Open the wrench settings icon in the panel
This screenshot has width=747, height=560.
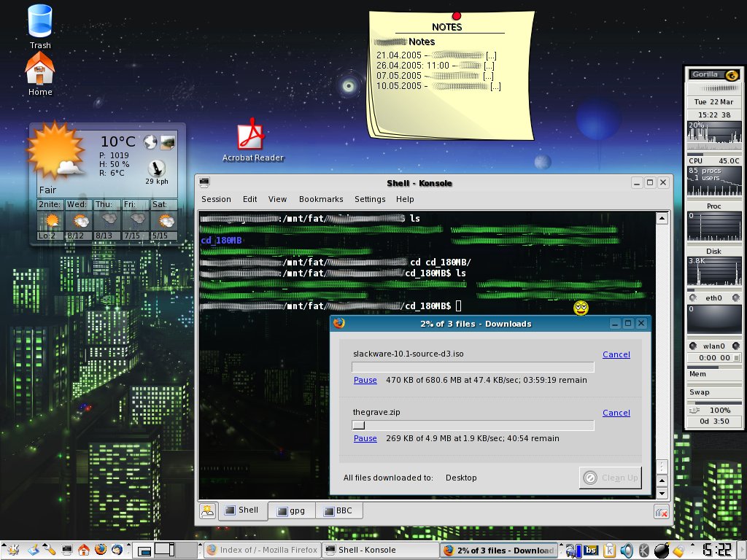[50, 550]
